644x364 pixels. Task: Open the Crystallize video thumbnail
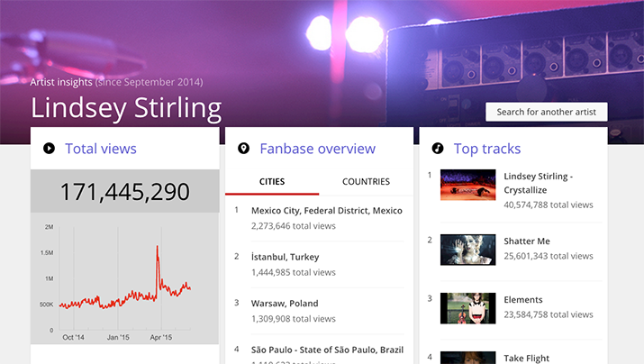click(467, 185)
